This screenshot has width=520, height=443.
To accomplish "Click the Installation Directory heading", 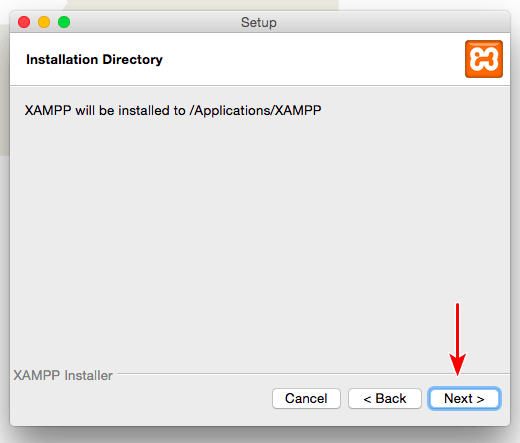I will click(94, 60).
